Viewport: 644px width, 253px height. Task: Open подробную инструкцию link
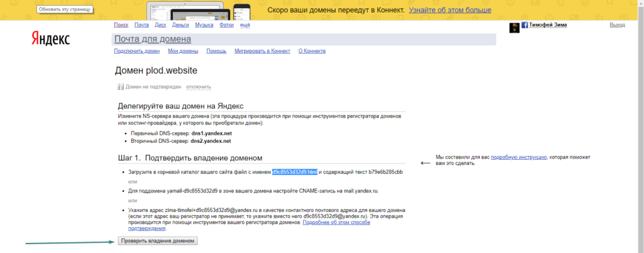point(519,157)
